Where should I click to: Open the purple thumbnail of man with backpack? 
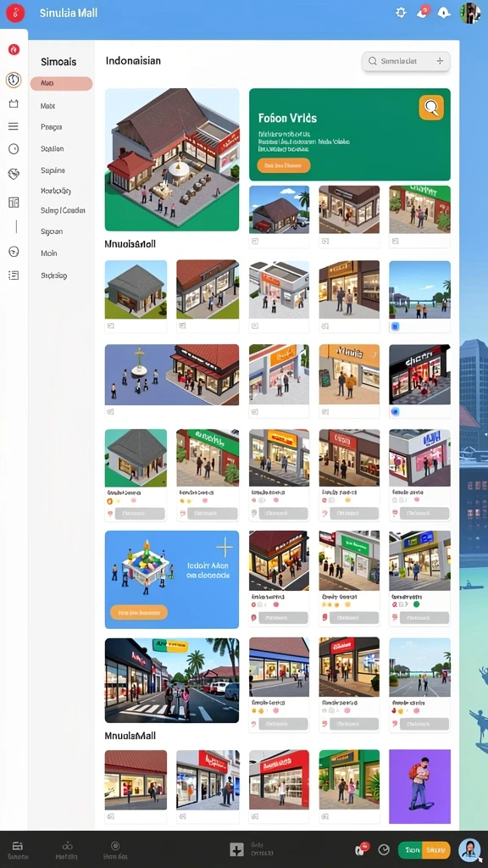(x=419, y=787)
